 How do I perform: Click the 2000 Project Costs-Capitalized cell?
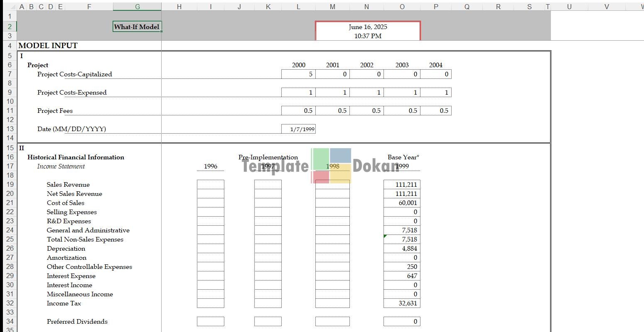click(x=298, y=74)
